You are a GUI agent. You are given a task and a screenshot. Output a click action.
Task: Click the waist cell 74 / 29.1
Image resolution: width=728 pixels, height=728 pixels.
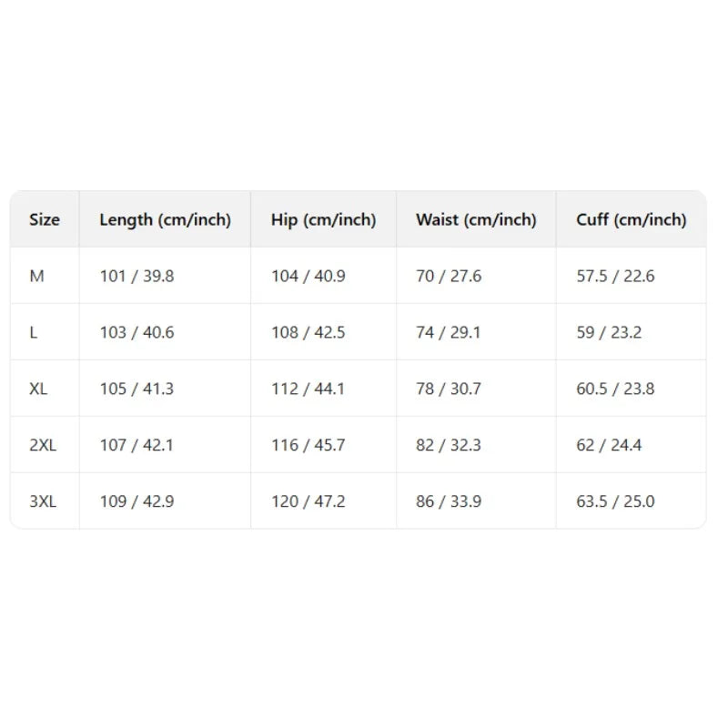pos(449,332)
